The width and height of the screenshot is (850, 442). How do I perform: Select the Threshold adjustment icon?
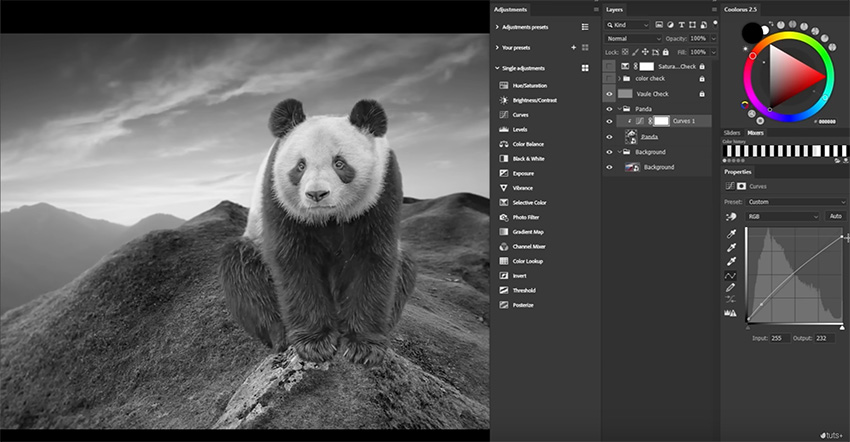tap(504, 290)
